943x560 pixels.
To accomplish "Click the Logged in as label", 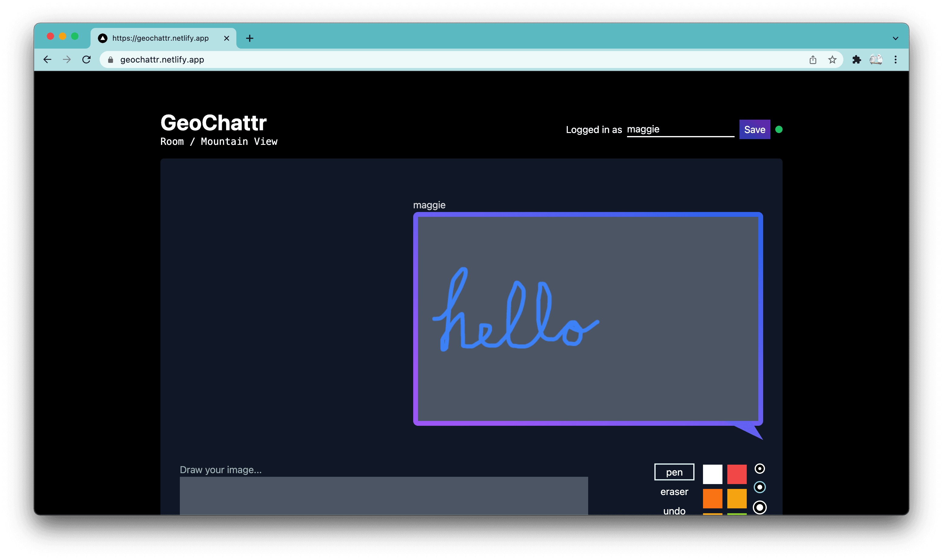I will point(594,129).
